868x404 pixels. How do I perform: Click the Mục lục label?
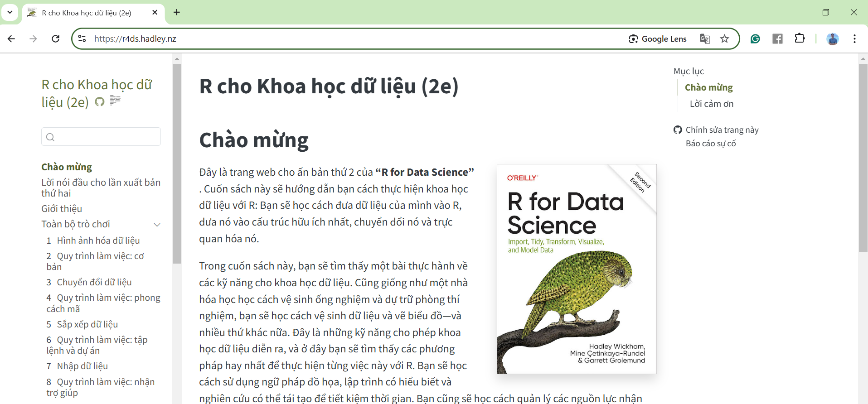pyautogui.click(x=689, y=71)
